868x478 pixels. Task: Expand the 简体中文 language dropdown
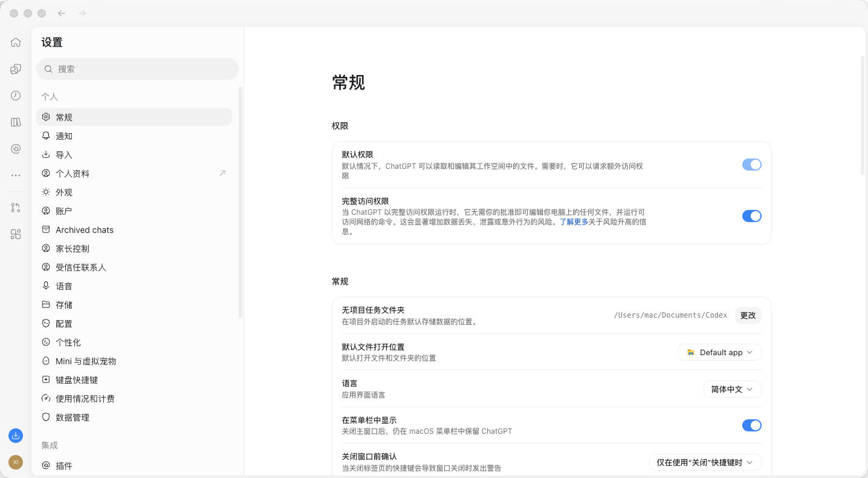point(733,389)
